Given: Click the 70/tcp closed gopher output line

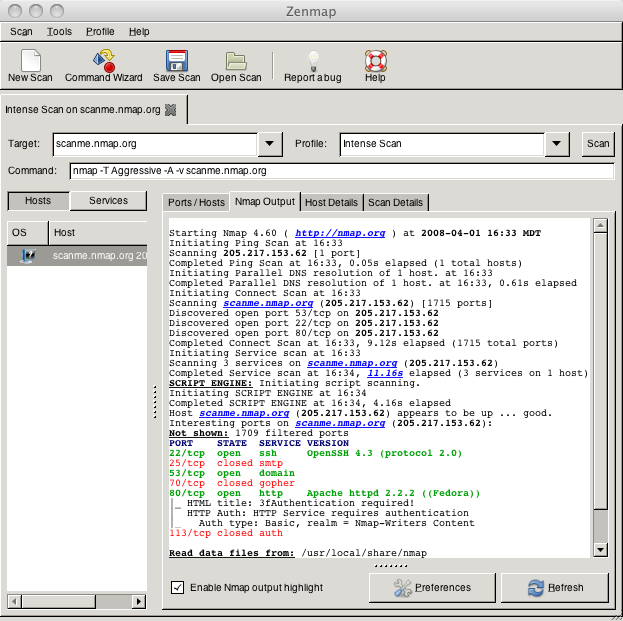Looking at the screenshot, I should [x=232, y=483].
